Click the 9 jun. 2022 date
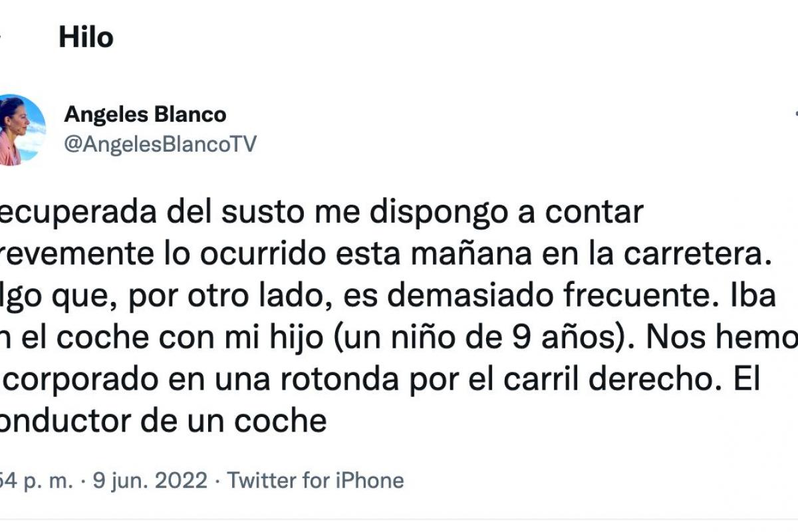Screen dimensions: 798x532 pyautogui.click(x=150, y=480)
